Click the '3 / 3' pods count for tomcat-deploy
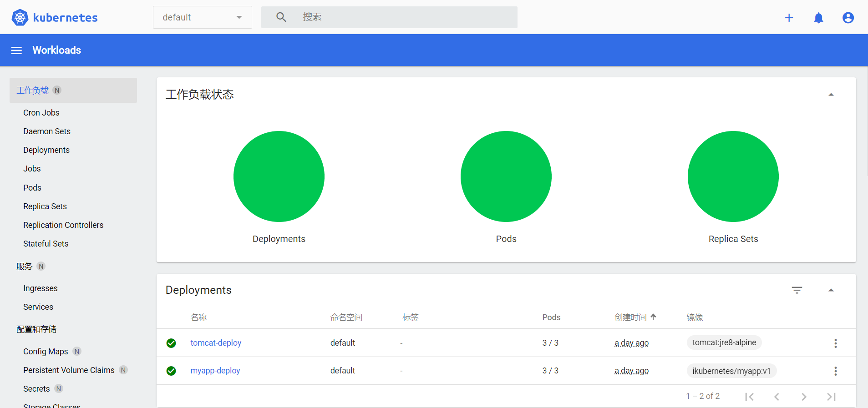This screenshot has height=408, width=868. (x=550, y=343)
